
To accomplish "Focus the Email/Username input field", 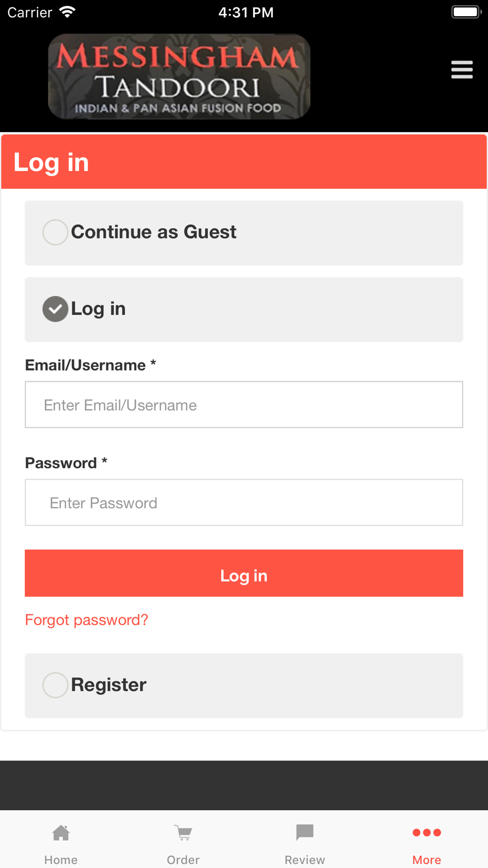I will 244,405.
